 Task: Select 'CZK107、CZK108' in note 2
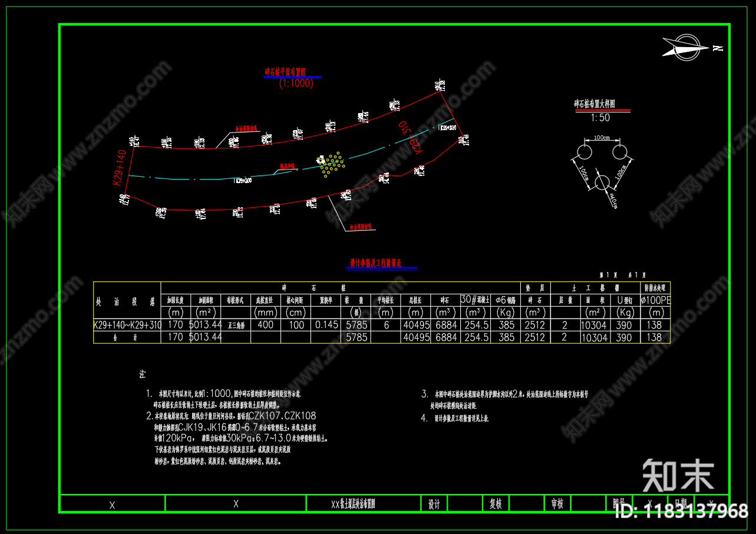pos(282,416)
